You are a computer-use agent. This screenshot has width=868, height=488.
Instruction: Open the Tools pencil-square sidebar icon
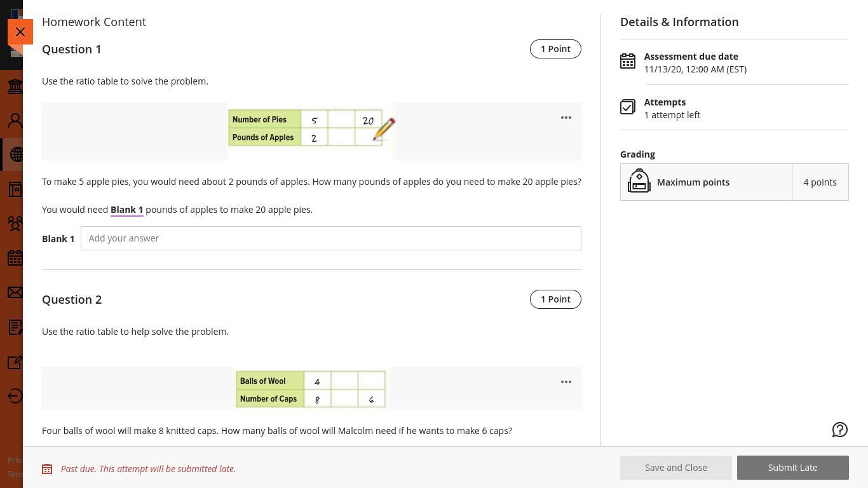coord(15,362)
